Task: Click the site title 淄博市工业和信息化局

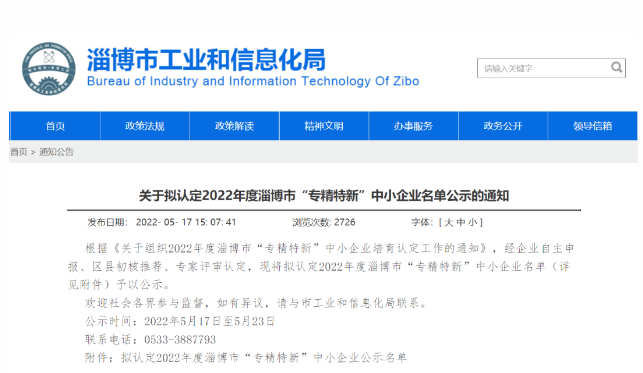Action: [206, 60]
